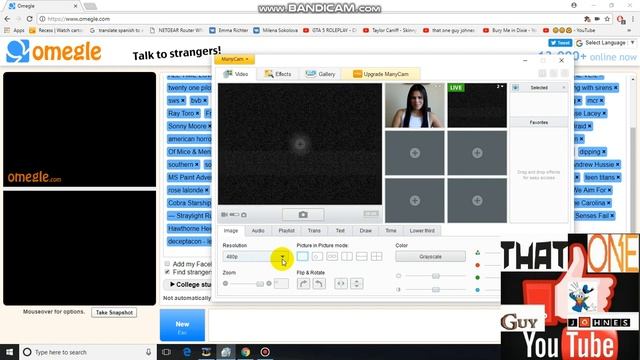640x360 pixels.
Task: Add source in bottom-right empty slot
Action: 477,200
